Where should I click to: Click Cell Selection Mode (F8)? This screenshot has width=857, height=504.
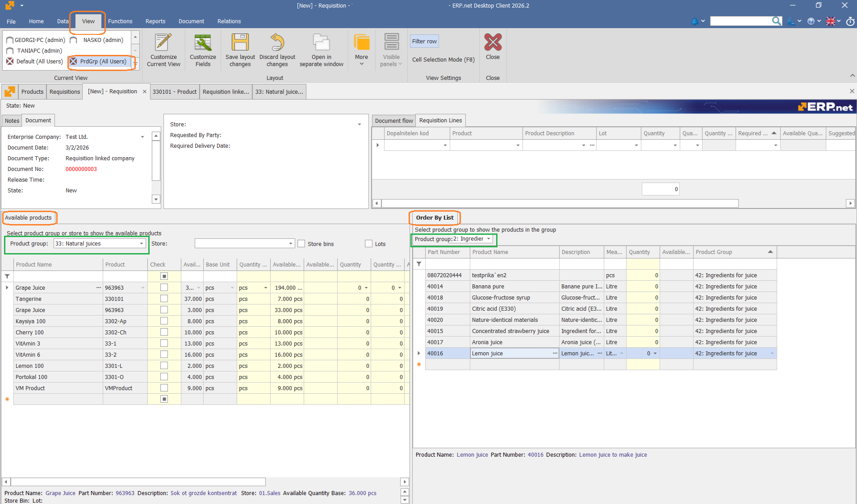point(443,60)
